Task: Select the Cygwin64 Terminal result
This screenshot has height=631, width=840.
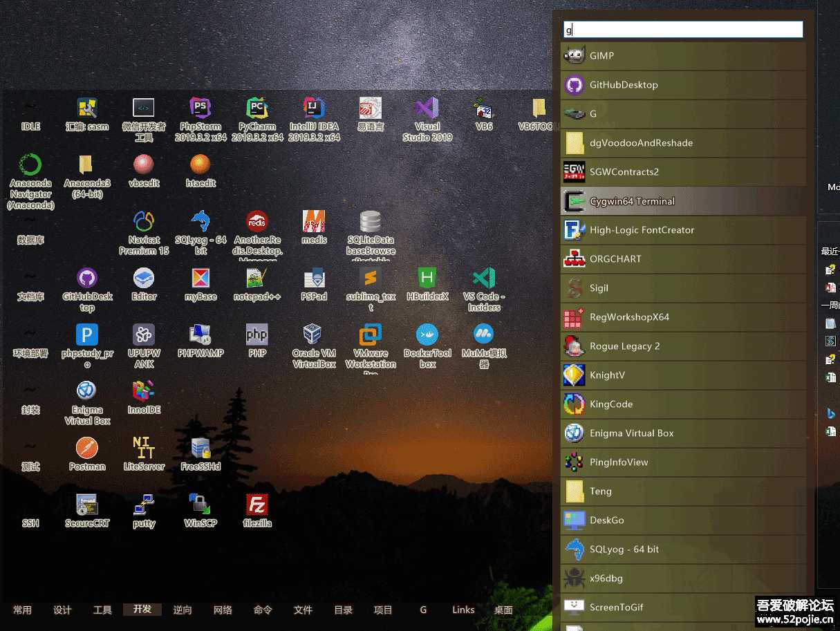Action: tap(683, 201)
